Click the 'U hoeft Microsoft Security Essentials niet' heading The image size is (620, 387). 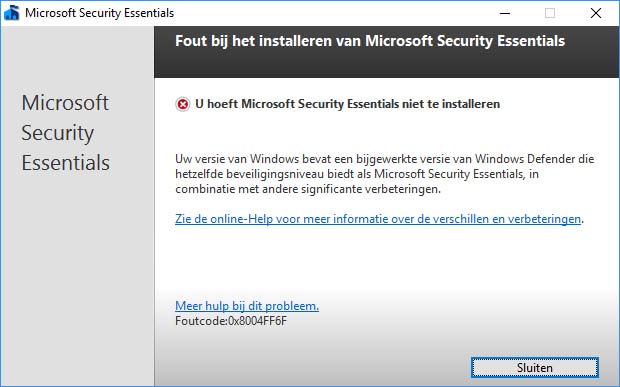[348, 104]
